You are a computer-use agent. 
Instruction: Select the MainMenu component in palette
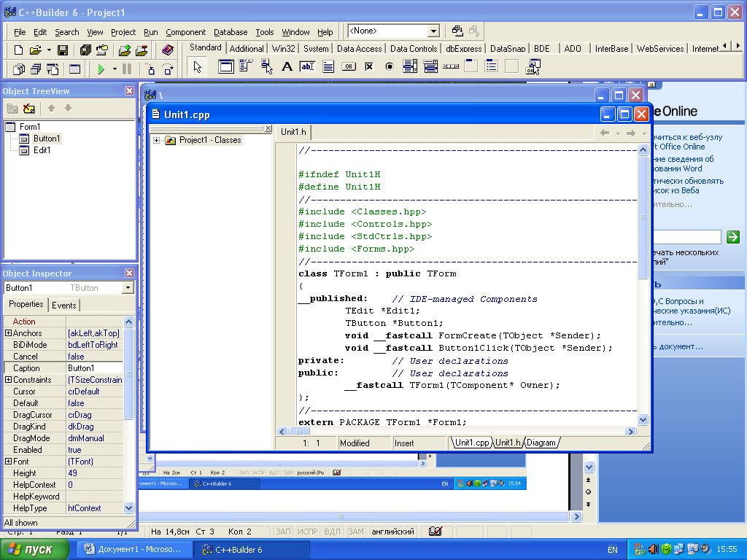tap(246, 66)
